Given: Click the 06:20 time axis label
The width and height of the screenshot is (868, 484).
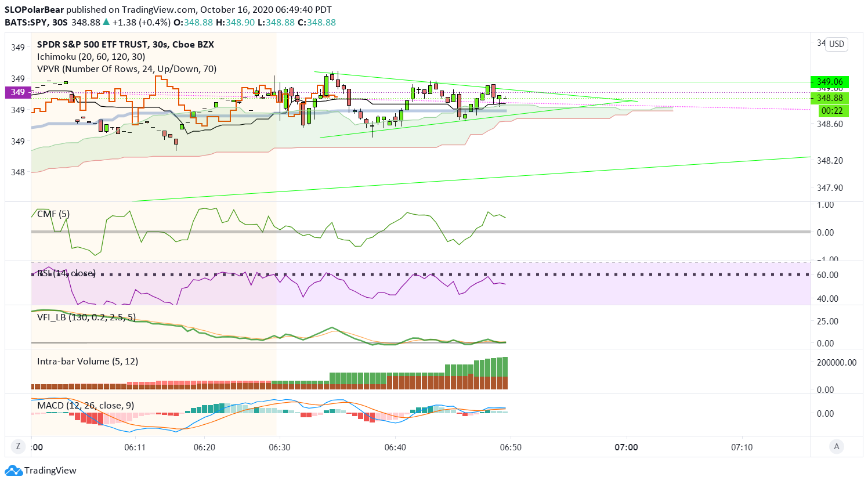Looking at the screenshot, I should 204,447.
